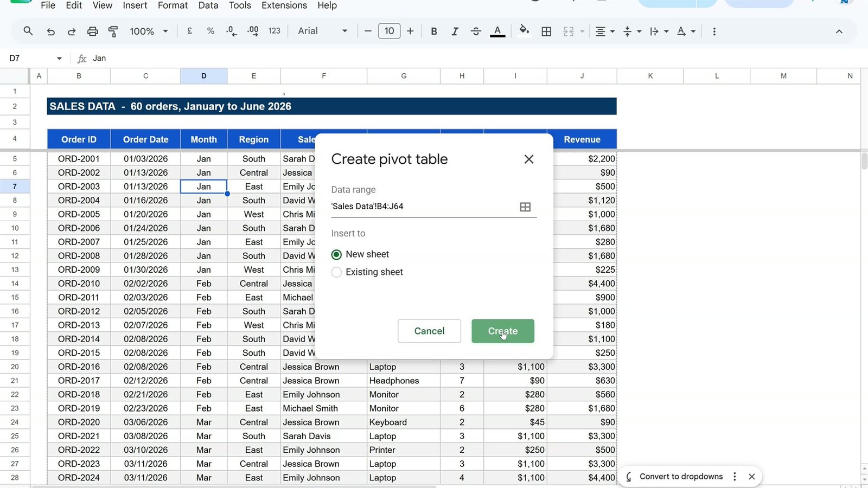Screen dimensions: 868x488
Task: Close the Create pivot table dialog
Action: click(529, 159)
